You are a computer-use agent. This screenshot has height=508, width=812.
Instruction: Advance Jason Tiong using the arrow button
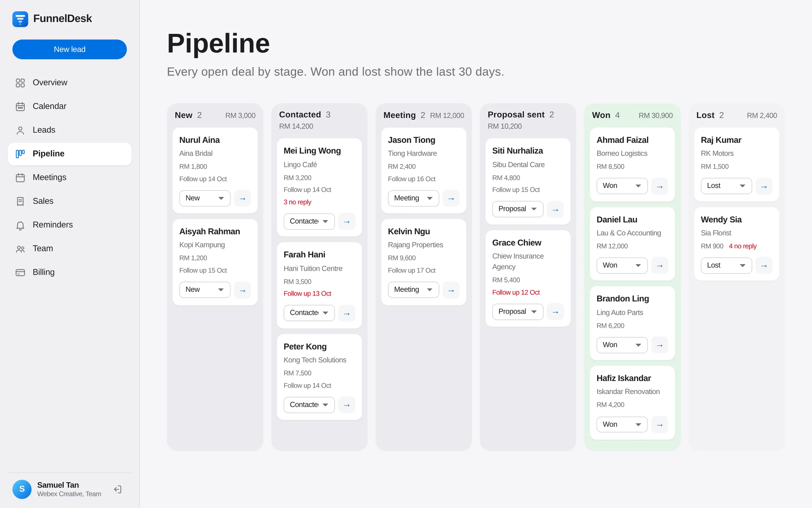click(x=451, y=198)
